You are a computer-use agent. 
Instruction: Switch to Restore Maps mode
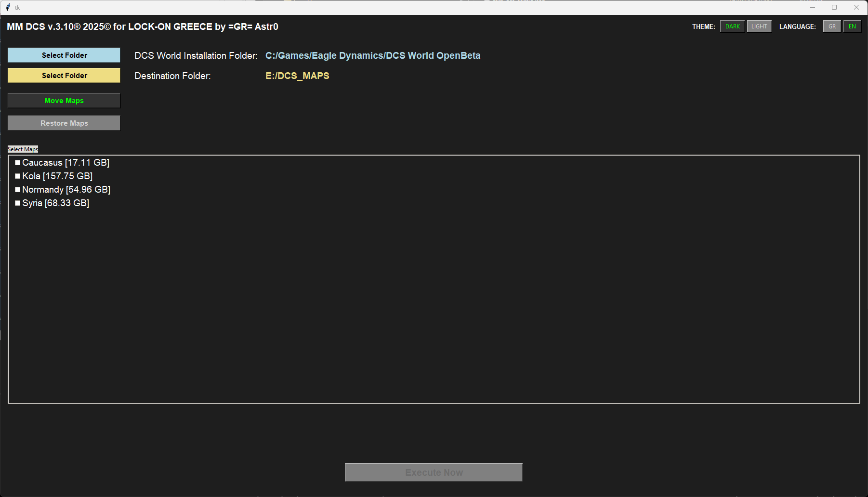pos(64,123)
